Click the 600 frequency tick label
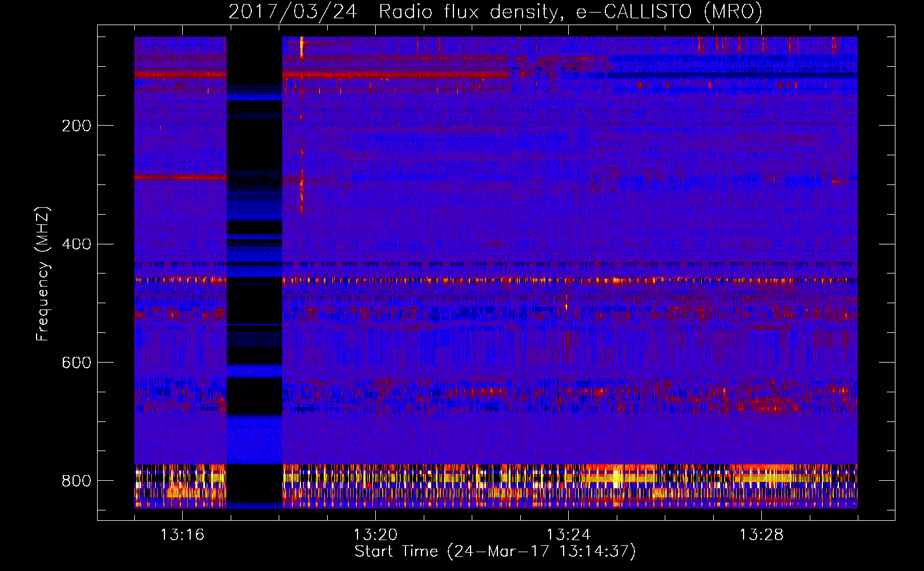The height and width of the screenshot is (571, 924). pyautogui.click(x=77, y=363)
